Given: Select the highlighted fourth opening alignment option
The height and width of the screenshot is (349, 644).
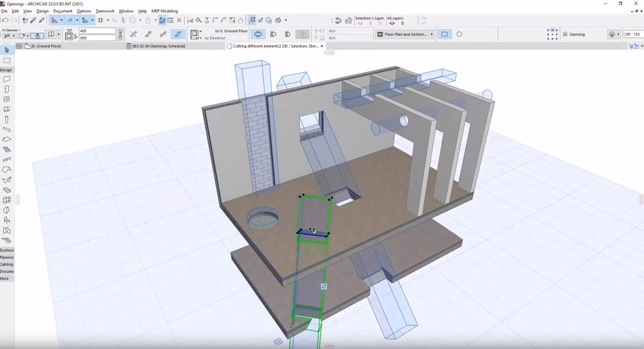Looking at the screenshot, I should (178, 34).
